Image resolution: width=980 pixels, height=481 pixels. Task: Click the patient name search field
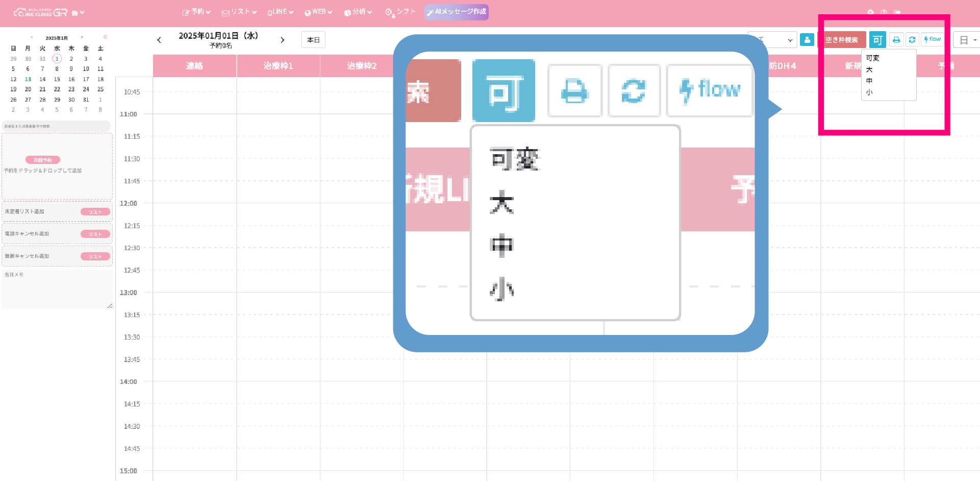tap(56, 126)
